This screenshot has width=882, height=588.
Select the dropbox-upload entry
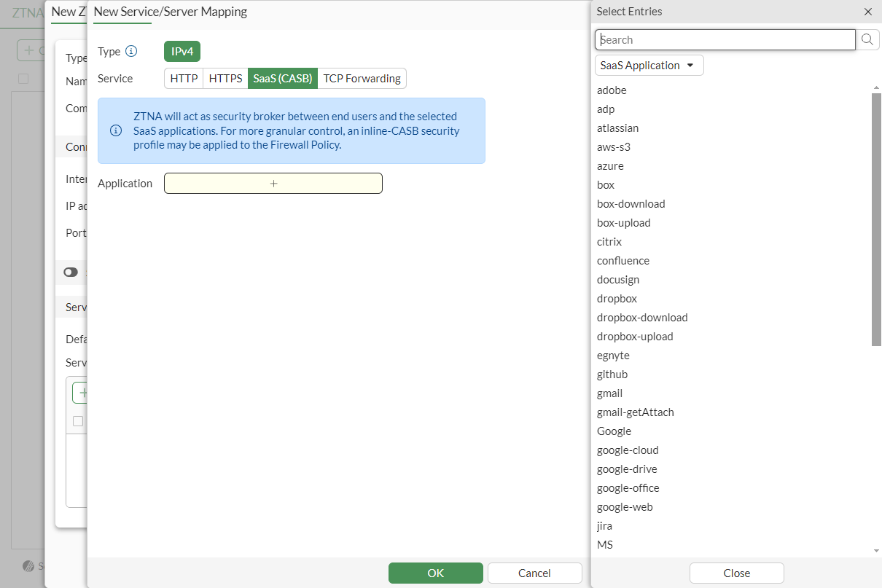click(635, 337)
